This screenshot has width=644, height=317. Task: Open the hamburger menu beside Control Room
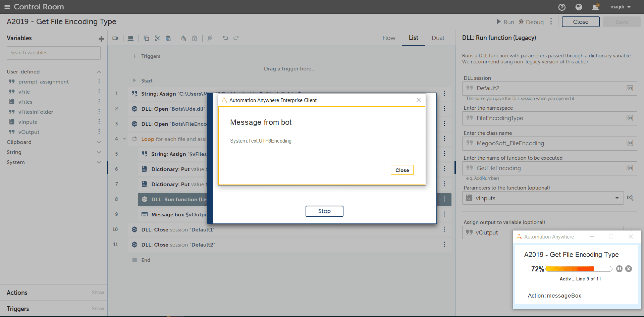[x=7, y=7]
